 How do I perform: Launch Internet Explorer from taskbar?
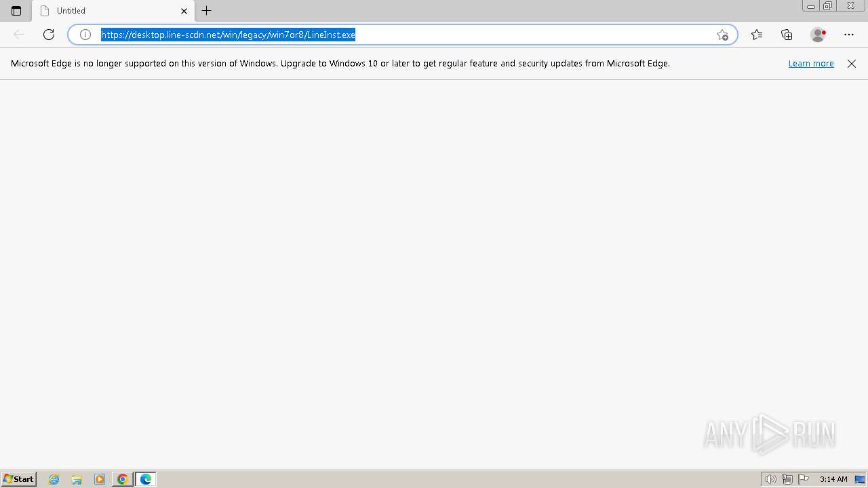pos(54,479)
